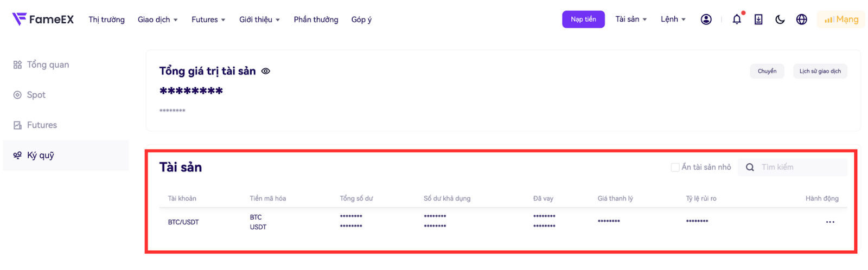Click the Lịch sử giao dịch button

(820, 71)
